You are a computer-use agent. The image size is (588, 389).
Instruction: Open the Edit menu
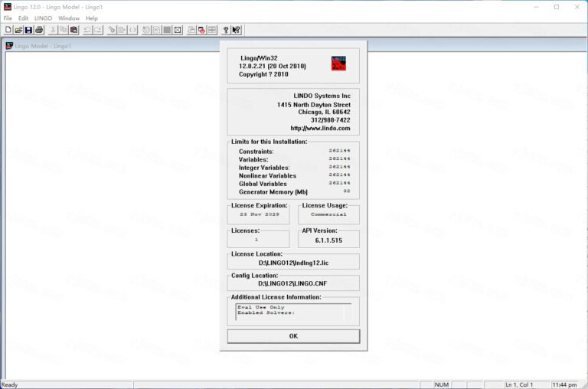click(23, 18)
